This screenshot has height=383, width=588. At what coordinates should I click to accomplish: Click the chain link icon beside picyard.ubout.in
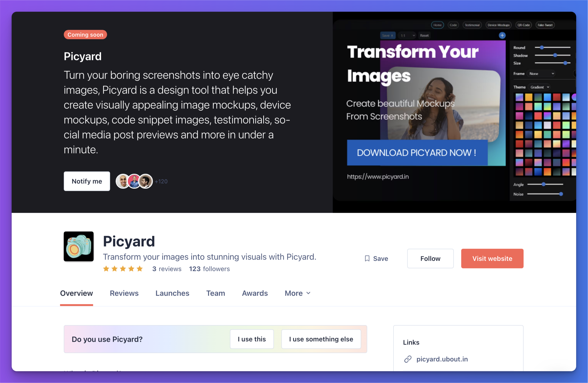[408, 359]
